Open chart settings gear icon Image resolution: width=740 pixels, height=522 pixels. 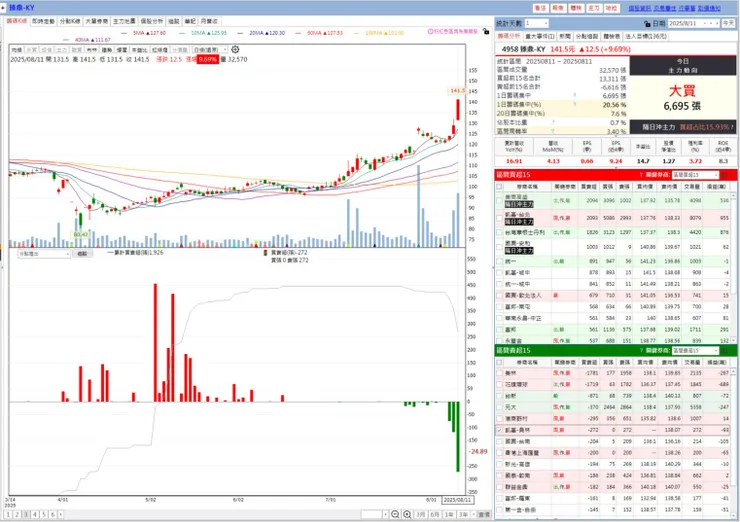point(235,50)
